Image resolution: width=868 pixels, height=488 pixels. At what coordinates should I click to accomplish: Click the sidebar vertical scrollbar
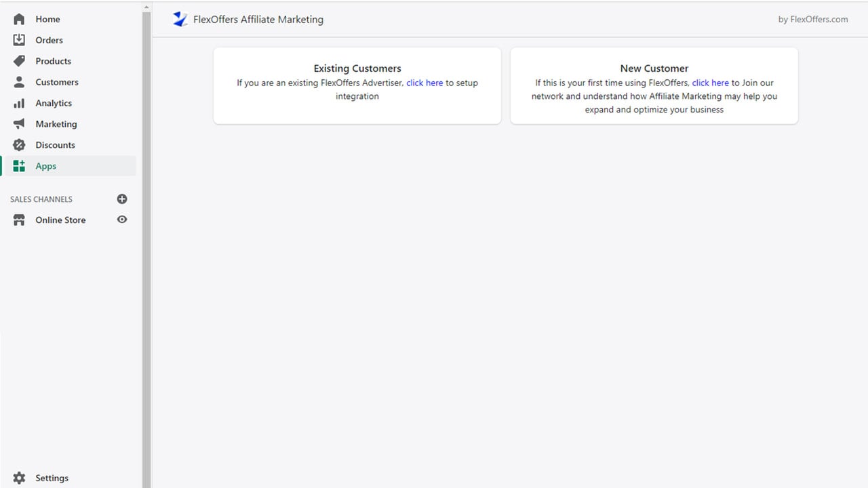coord(146,244)
